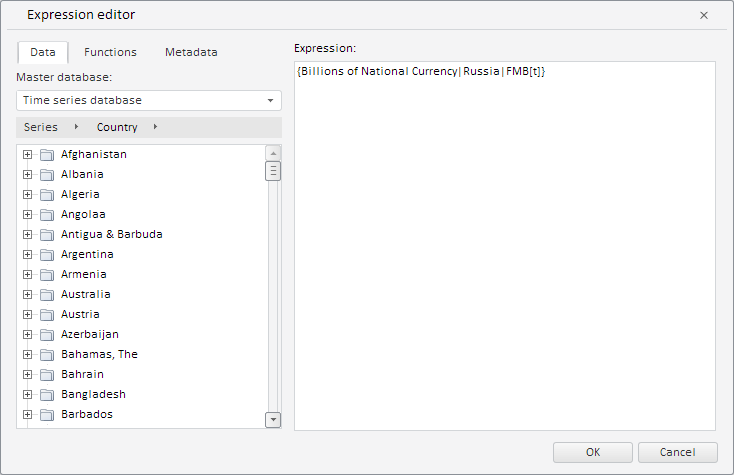
Task: Click inside the Expression text area
Action: pyautogui.click(x=504, y=250)
